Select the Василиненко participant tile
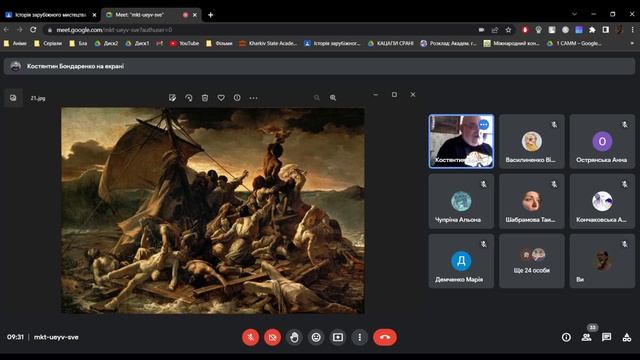640x360 pixels. (x=532, y=141)
